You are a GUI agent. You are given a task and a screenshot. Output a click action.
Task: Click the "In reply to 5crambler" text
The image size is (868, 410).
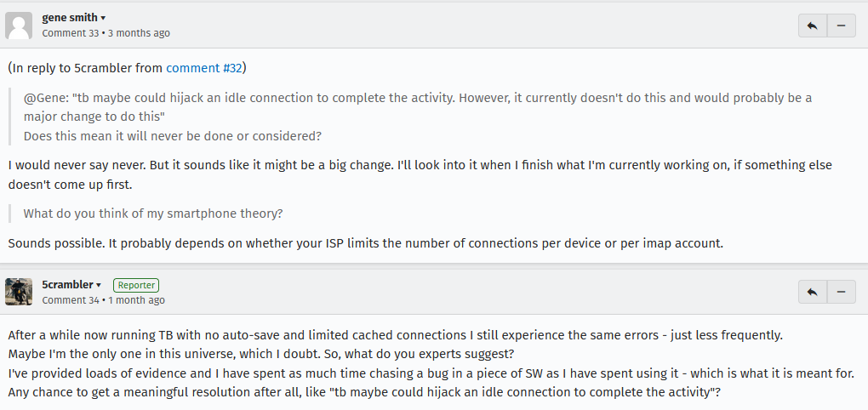[85, 68]
